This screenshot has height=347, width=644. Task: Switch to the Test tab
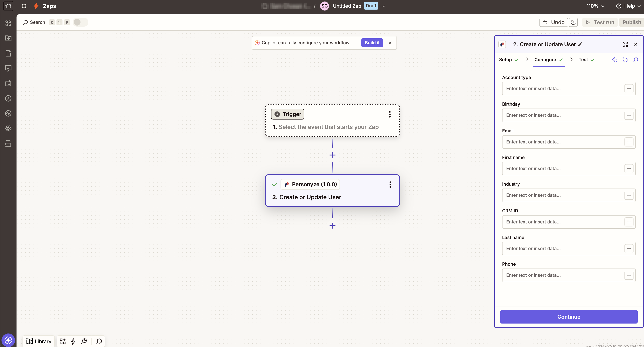pos(586,60)
